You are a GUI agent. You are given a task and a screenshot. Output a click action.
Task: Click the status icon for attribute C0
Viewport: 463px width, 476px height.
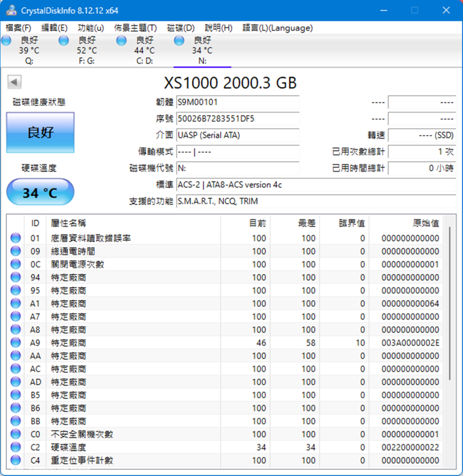[15, 434]
